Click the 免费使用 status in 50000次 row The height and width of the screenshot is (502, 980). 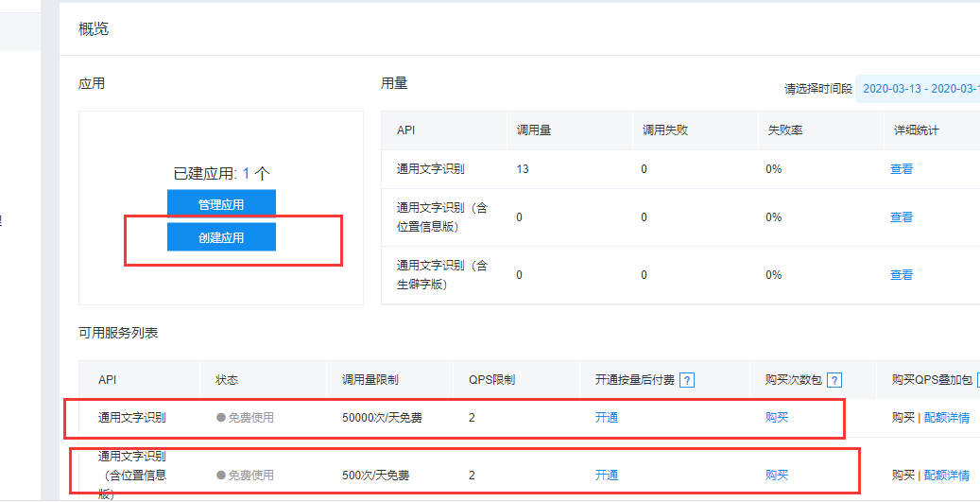click(245, 418)
